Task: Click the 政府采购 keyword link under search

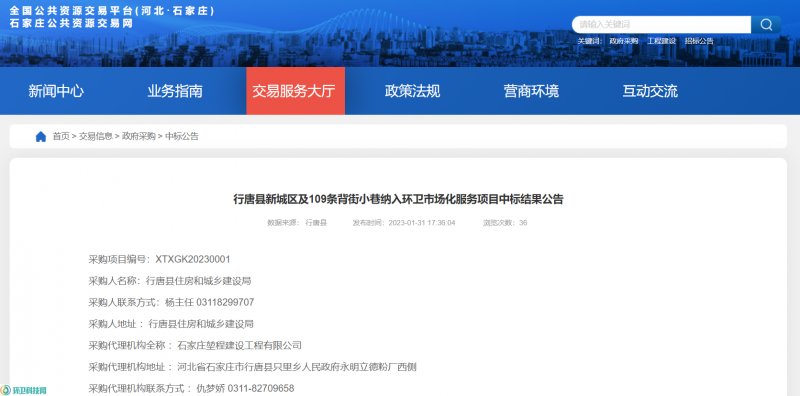Action: click(x=623, y=41)
